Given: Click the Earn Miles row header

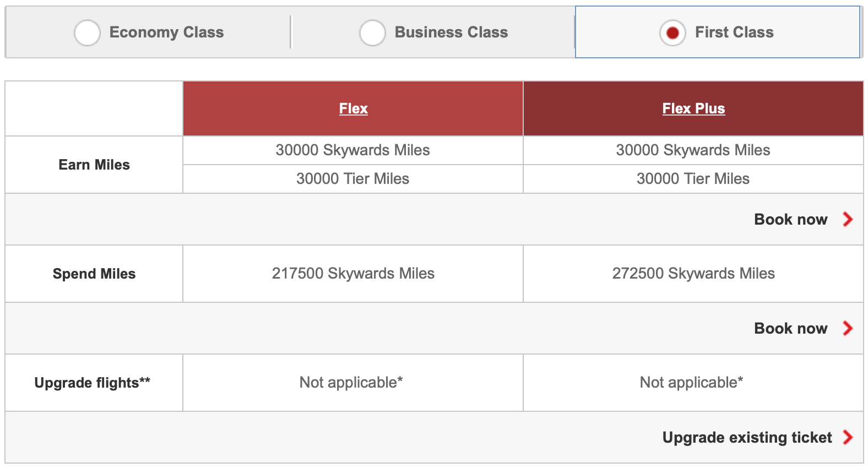Looking at the screenshot, I should [94, 165].
